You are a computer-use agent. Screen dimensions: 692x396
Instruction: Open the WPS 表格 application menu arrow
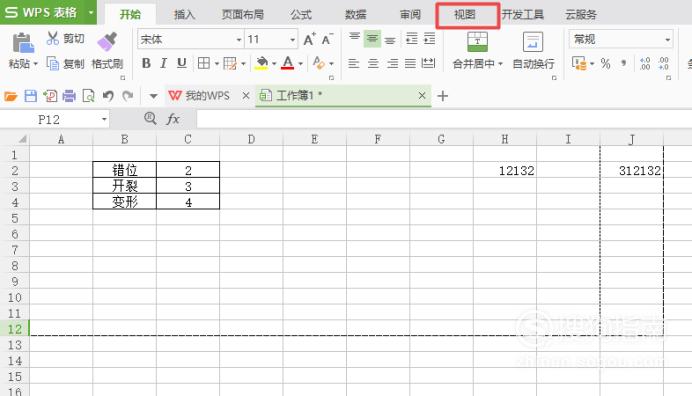90,12
